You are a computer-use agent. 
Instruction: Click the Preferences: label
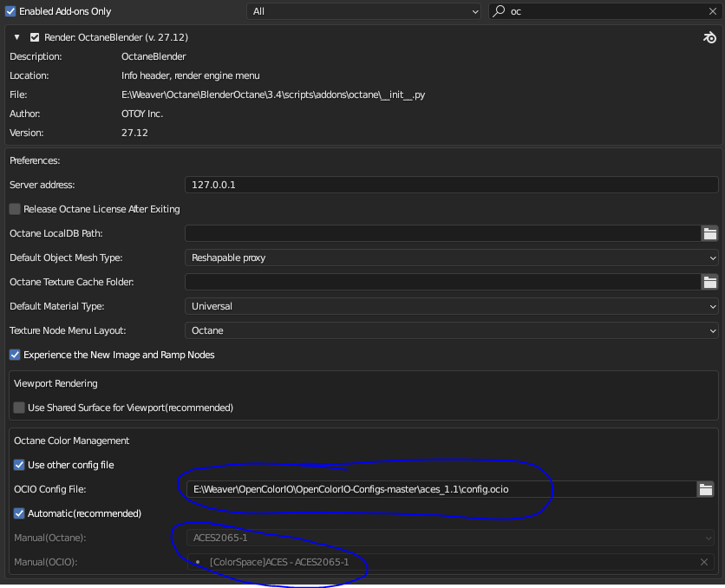[36, 160]
